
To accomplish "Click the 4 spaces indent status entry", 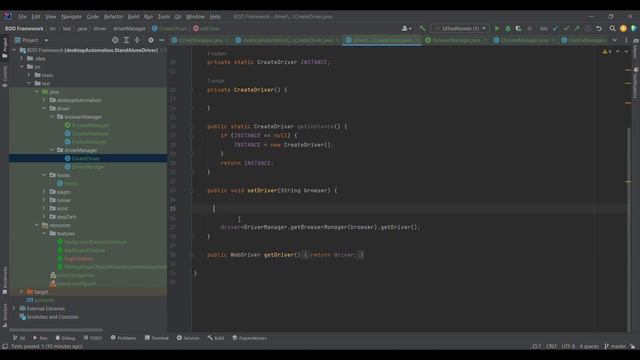I will (589, 346).
